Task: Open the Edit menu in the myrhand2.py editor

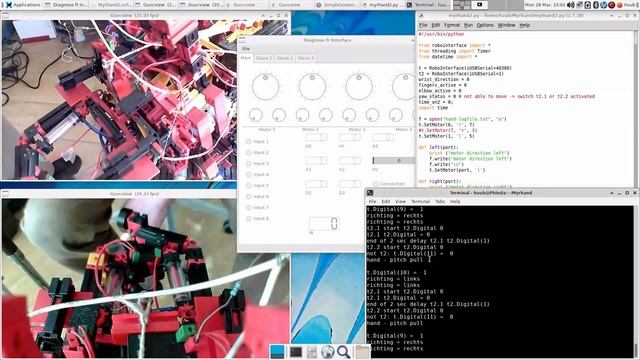Action: click(436, 25)
